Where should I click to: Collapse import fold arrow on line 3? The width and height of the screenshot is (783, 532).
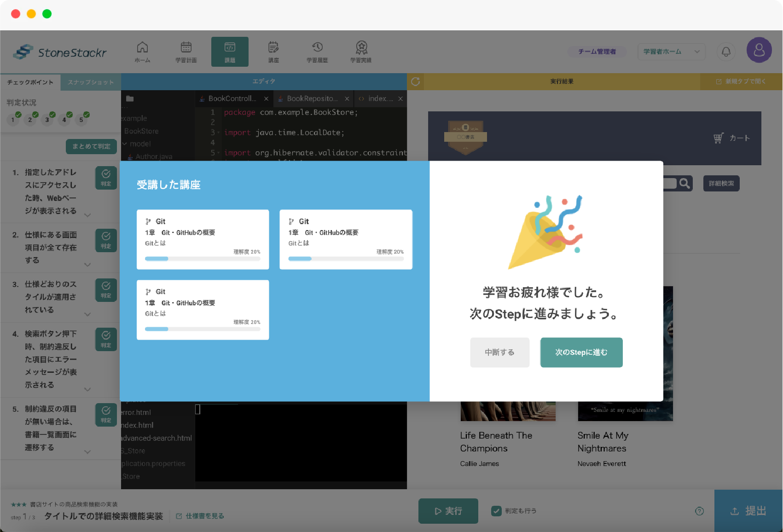[x=219, y=133]
